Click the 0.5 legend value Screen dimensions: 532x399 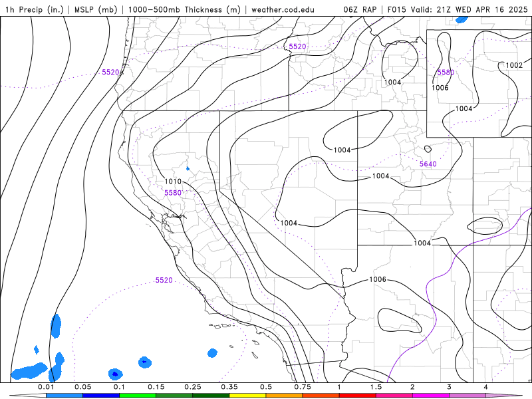[x=266, y=387]
